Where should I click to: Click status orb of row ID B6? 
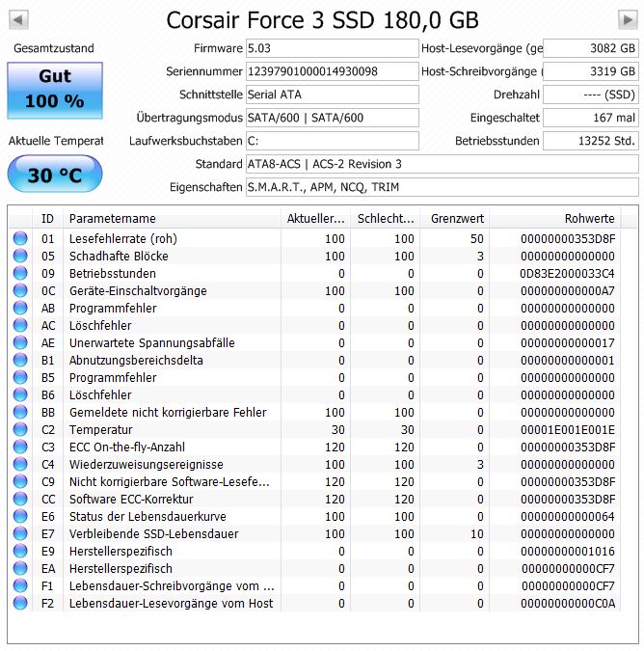click(20, 394)
